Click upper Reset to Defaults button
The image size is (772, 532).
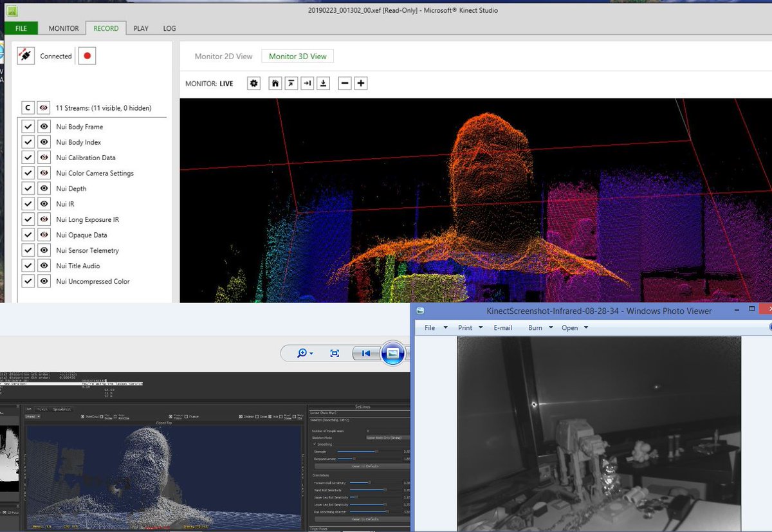click(365, 466)
